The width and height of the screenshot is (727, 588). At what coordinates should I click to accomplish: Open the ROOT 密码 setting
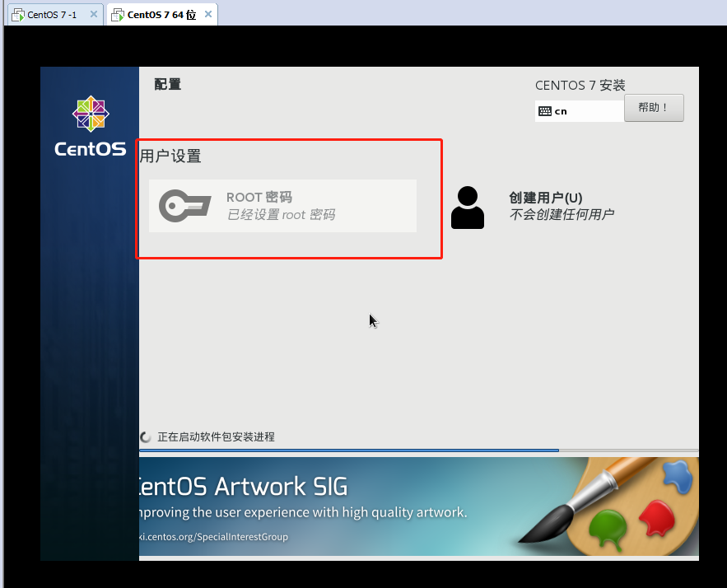282,206
